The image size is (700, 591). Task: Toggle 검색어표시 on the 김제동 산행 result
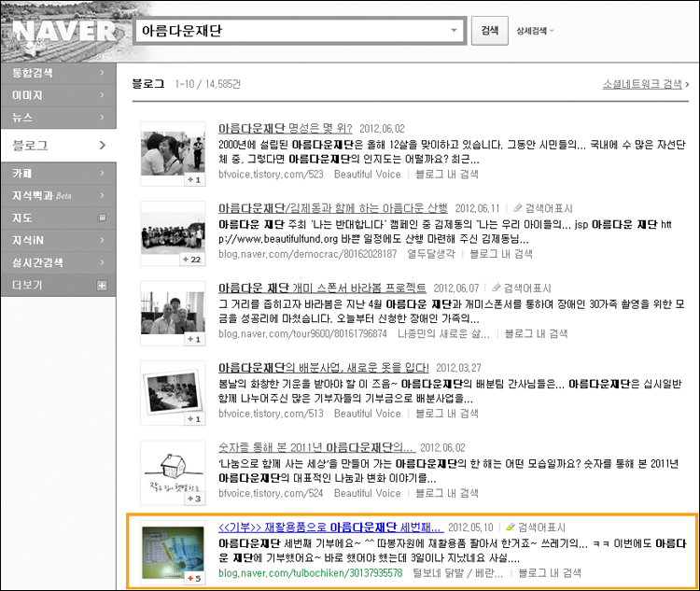point(543,208)
